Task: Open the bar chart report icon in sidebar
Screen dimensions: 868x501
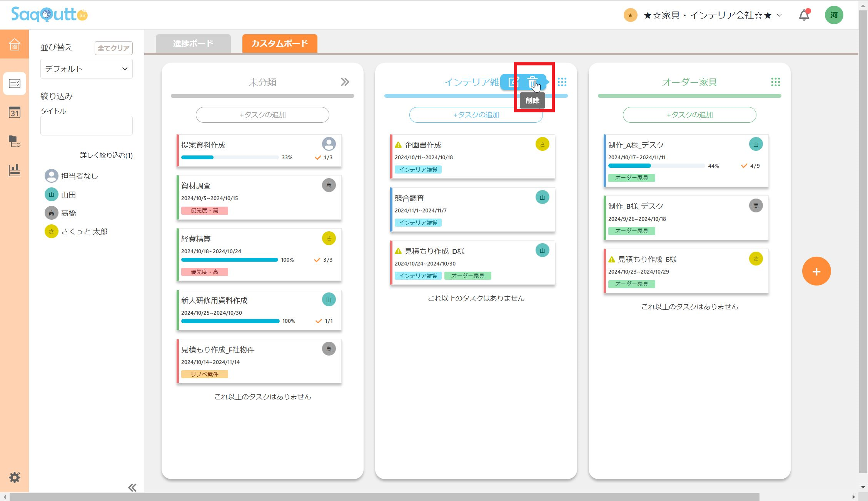Action: [x=14, y=170]
